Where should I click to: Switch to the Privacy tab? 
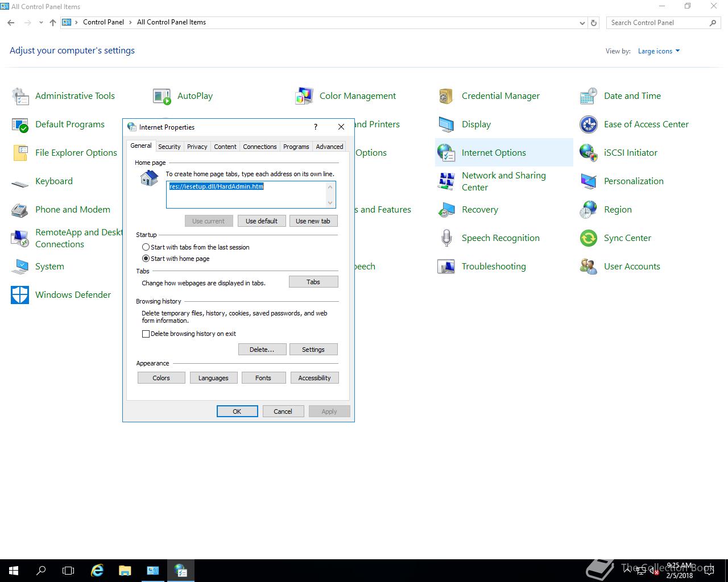[197, 147]
